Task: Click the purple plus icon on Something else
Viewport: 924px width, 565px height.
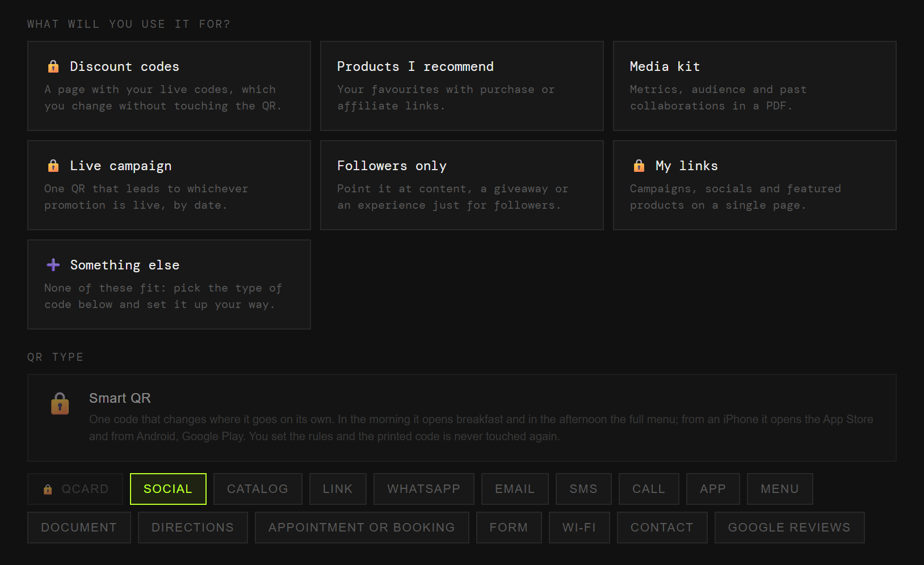Action: [x=53, y=265]
